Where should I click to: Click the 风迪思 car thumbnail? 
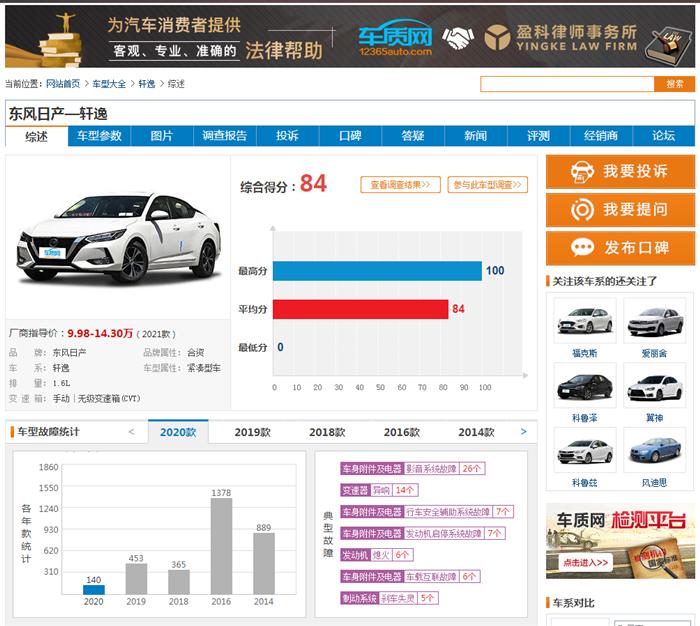pyautogui.click(x=654, y=450)
